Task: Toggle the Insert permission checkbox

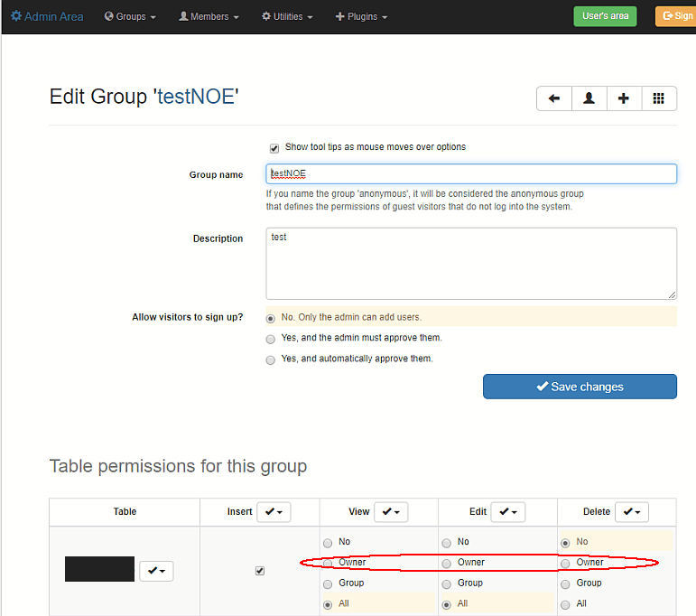Action: 260,571
